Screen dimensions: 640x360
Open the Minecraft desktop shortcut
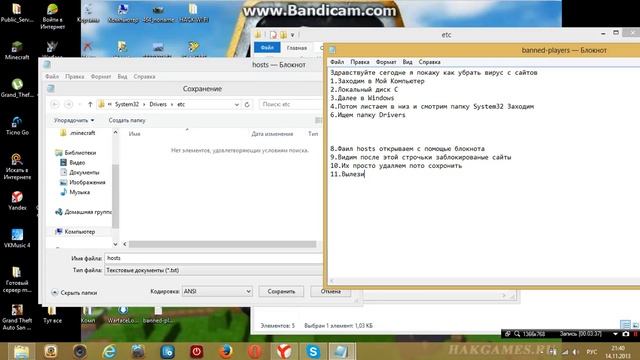pyautogui.click(x=17, y=50)
